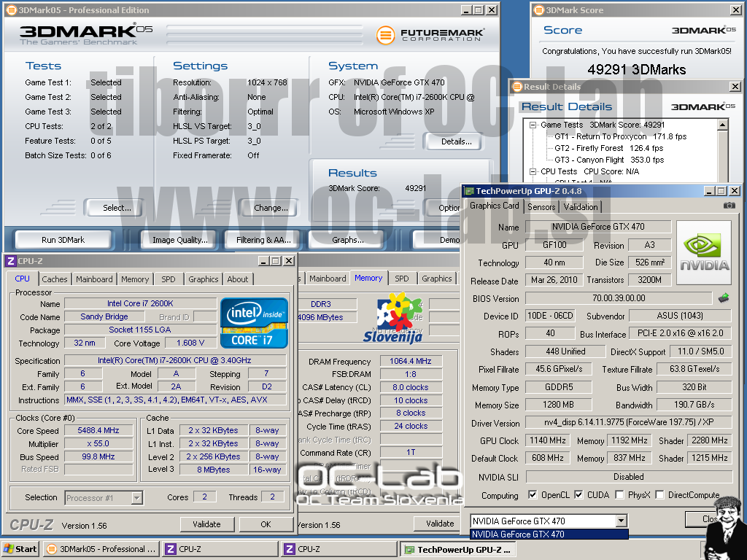Viewport: 747px width, 560px height.
Task: Click the NVIDIA logo in GPU-Z
Action: pos(704,253)
